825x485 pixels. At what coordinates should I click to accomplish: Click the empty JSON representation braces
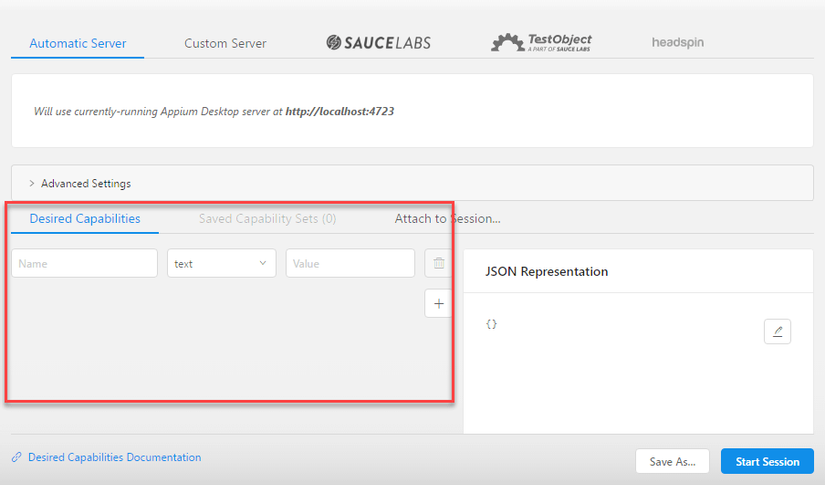(x=491, y=325)
